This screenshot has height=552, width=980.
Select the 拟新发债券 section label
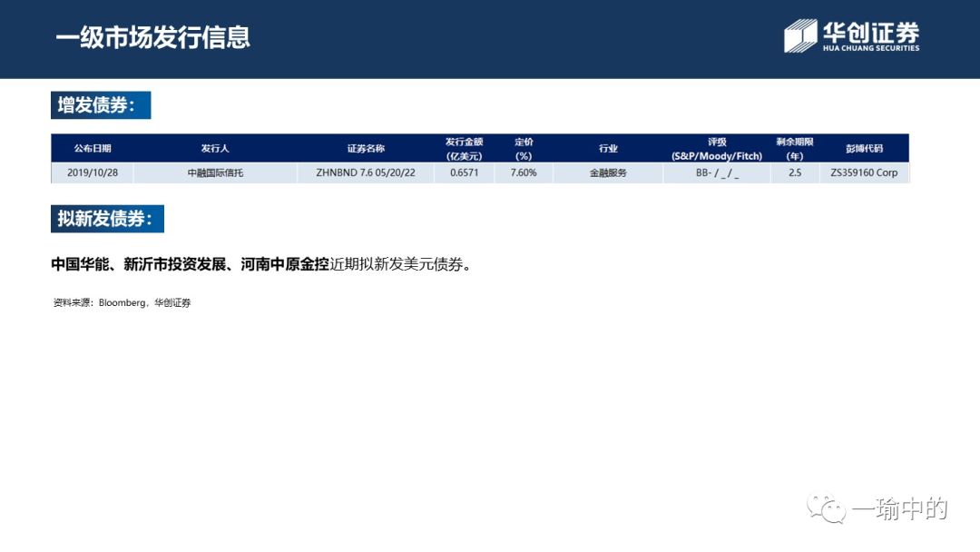tap(107, 219)
